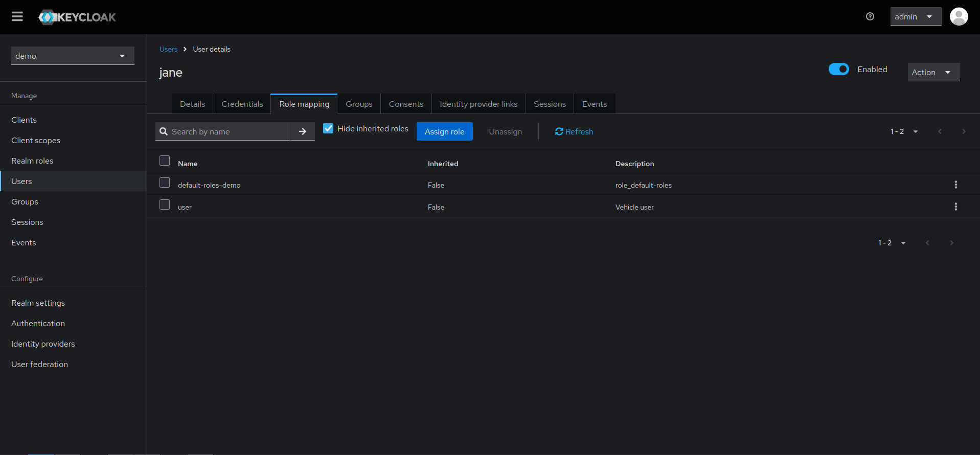Go to previous page in top pagination
This screenshot has height=455, width=980.
pyautogui.click(x=940, y=131)
